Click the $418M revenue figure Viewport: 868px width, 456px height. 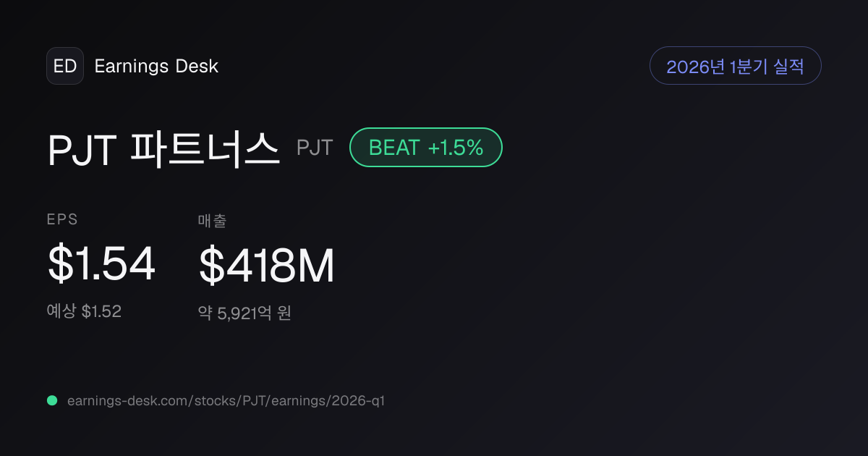267,266
